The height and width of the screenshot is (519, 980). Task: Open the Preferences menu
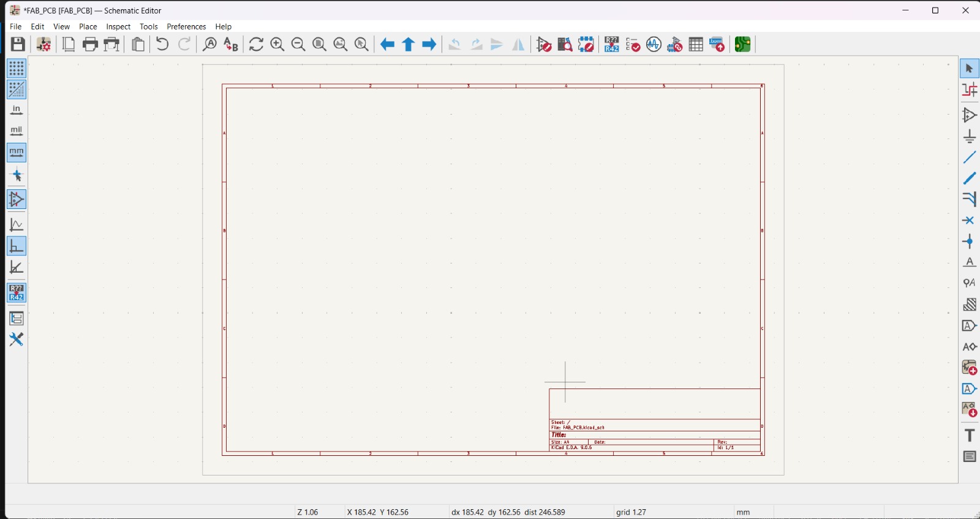[186, 26]
